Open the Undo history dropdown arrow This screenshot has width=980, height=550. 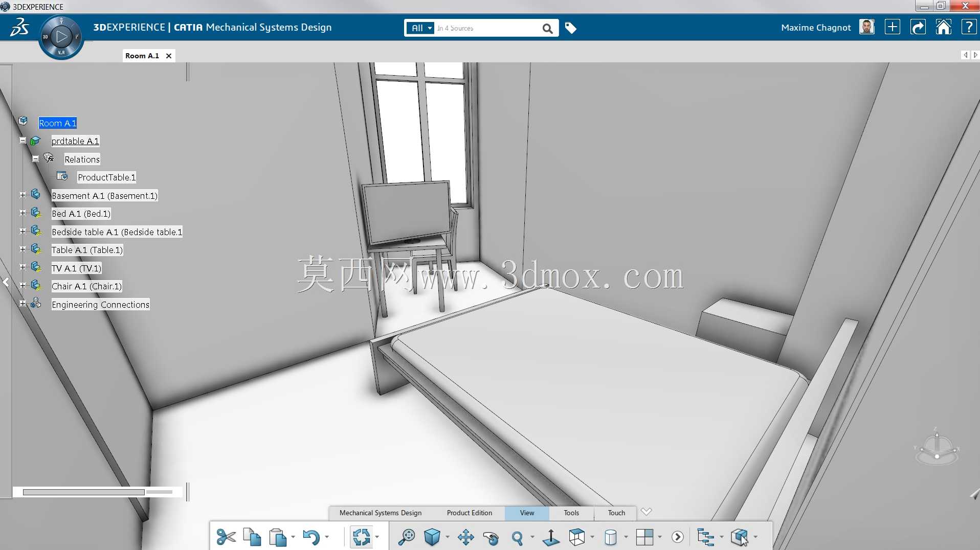327,537
